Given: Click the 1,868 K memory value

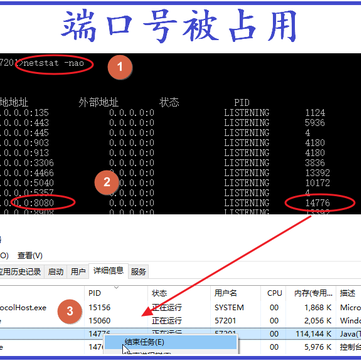Looking at the screenshot, I should (x=318, y=307).
